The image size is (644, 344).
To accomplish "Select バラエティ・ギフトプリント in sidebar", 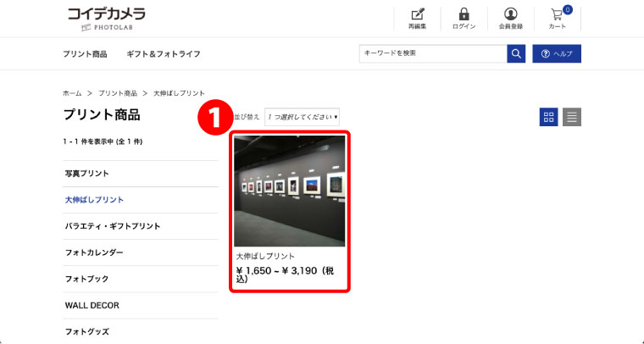I will [113, 226].
